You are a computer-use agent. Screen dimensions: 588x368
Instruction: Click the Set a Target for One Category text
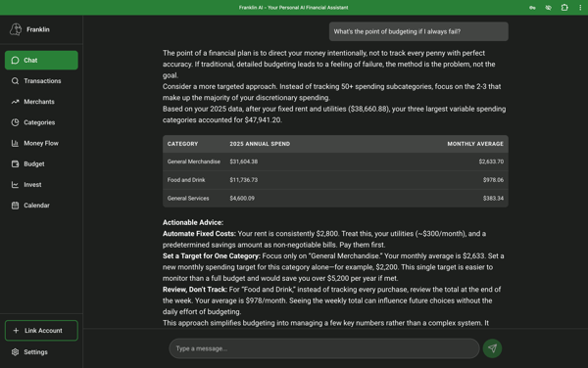pos(212,256)
